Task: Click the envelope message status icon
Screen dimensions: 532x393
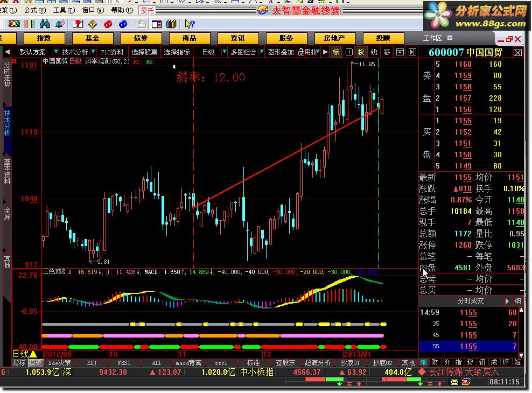Action: click(454, 382)
